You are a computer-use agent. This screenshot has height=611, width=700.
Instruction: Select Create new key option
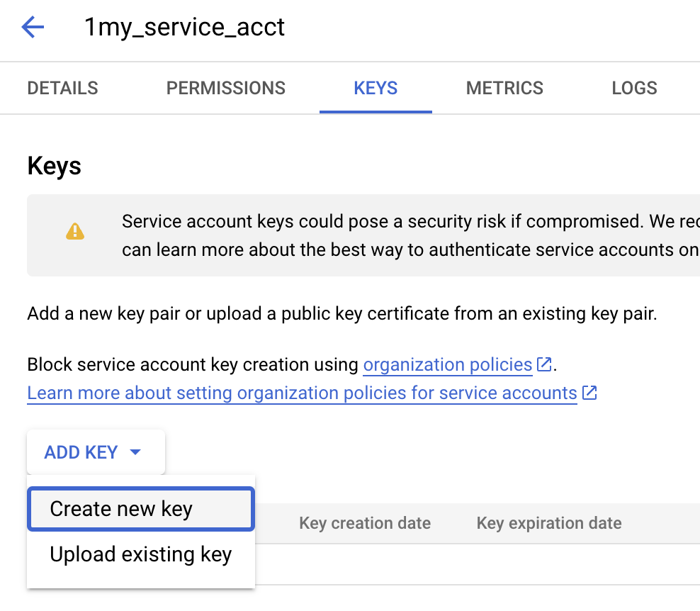tap(141, 509)
